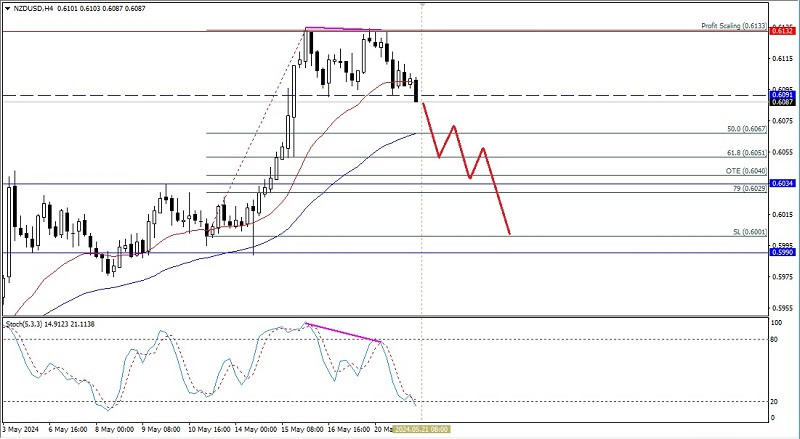Click the blue 0.6091 price tag

[x=782, y=95]
